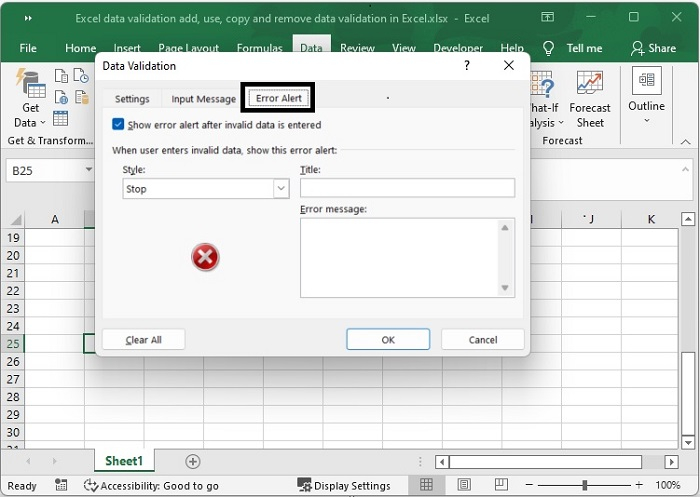Open the File menu
Image resolution: width=700 pixels, height=497 pixels.
(x=28, y=48)
